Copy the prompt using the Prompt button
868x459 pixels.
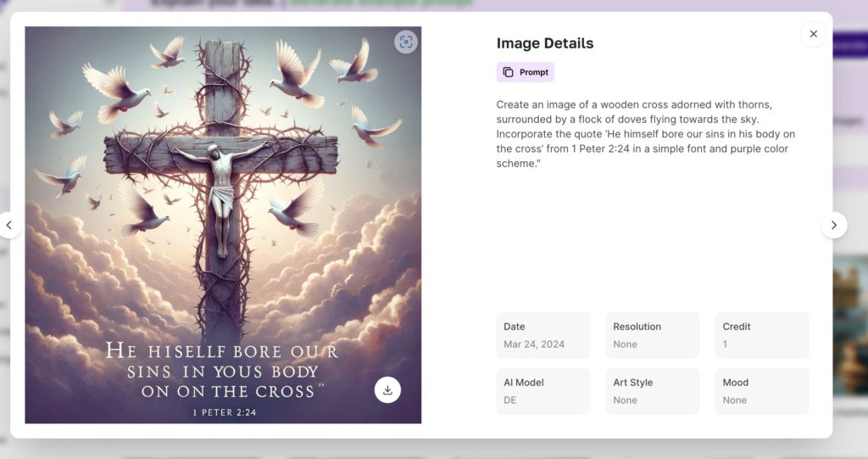click(x=526, y=72)
